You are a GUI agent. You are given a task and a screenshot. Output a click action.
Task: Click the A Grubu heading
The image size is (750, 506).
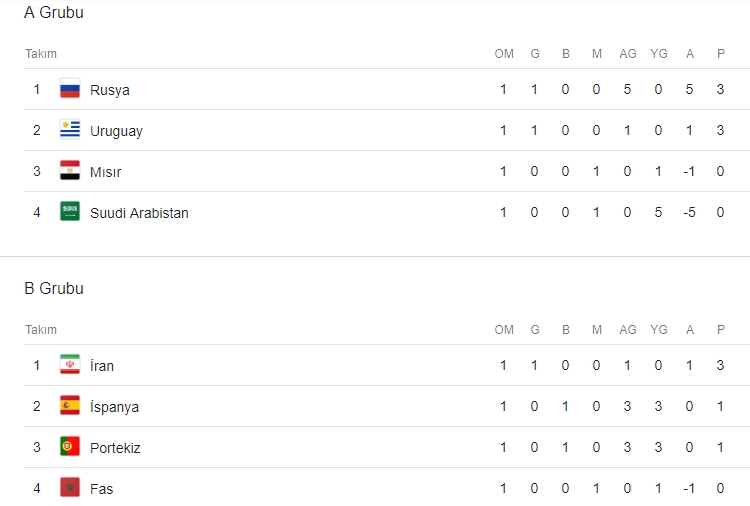click(x=54, y=13)
